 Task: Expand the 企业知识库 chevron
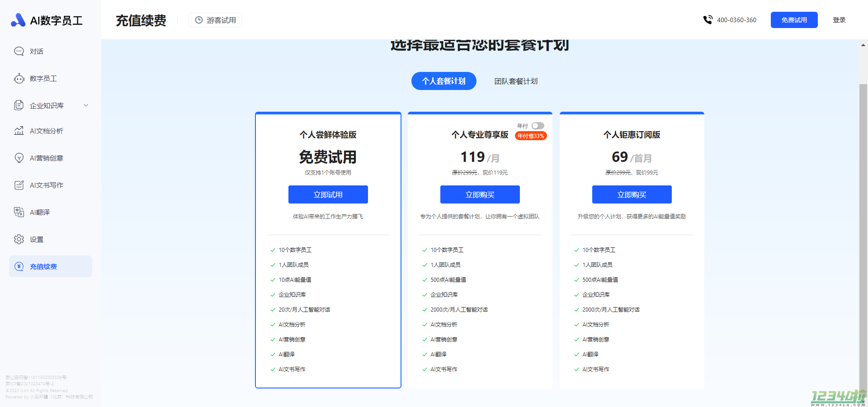click(86, 105)
